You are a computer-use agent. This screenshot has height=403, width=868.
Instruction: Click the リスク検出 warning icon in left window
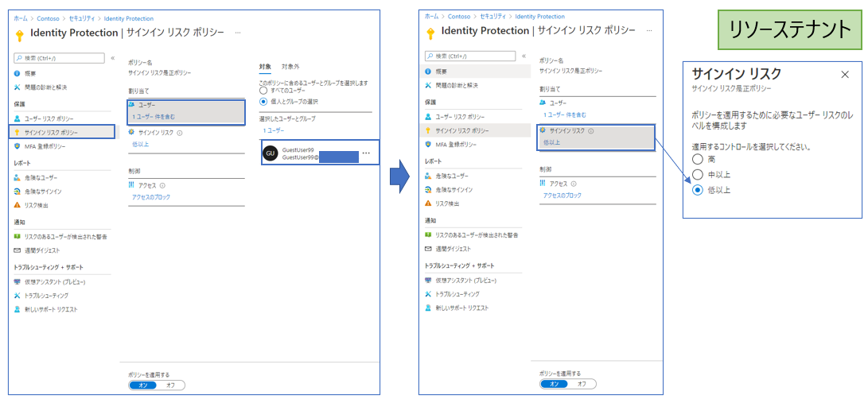pos(18,205)
